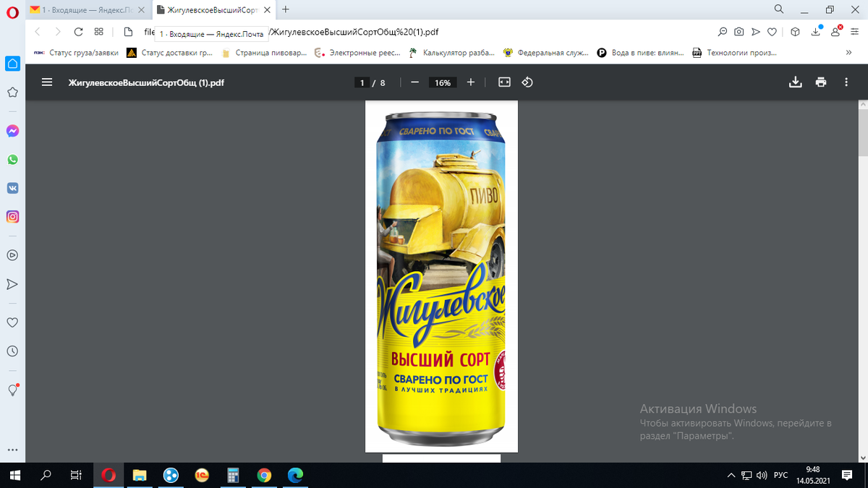The width and height of the screenshot is (868, 488).
Task: Open the Speed Dial home sidebar icon
Action: pos(12,64)
